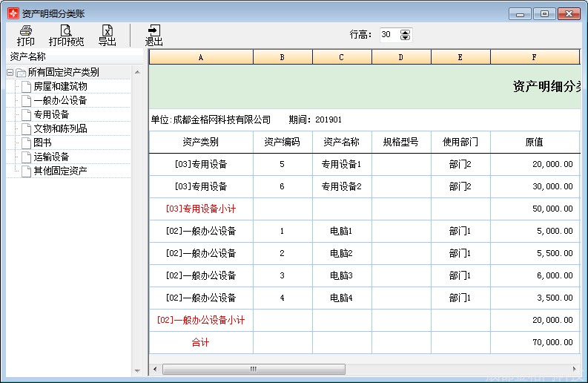Click the tree panel scroll down arrow
Image resolution: width=588 pixels, height=383 pixels.
coord(136,370)
